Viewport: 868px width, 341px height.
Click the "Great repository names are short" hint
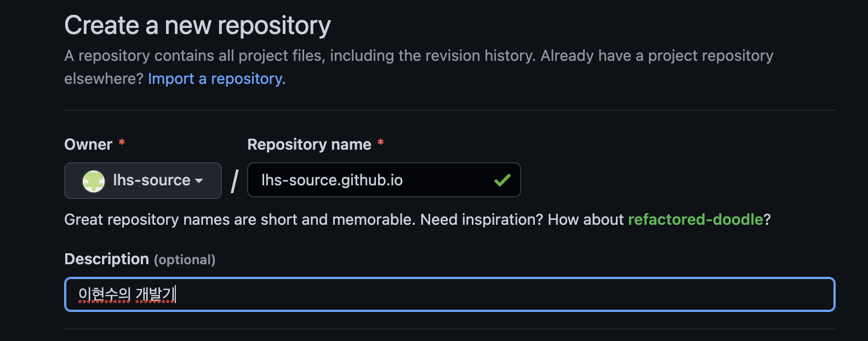(x=240, y=220)
